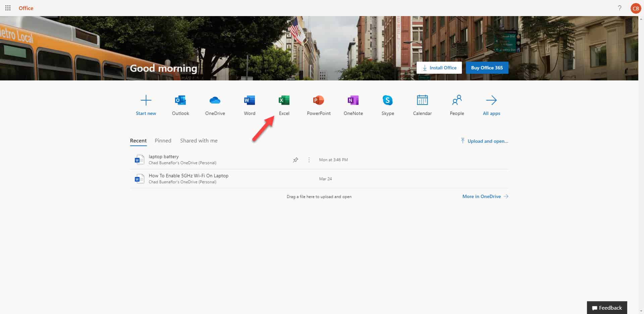Open the OneNote app
Viewport: 644px width, 314px height.
(353, 105)
